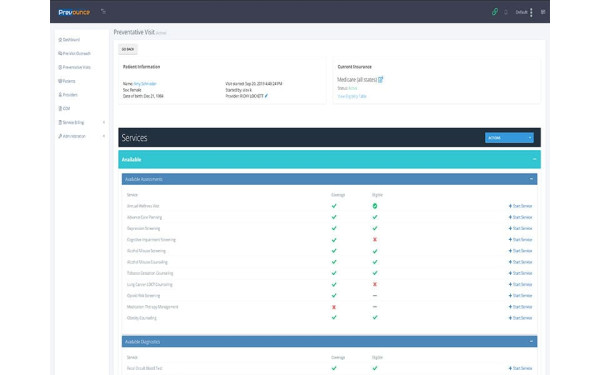Click Annual Wellness Visit circled eligible checkmark
600x375 pixels.
pyautogui.click(x=375, y=206)
